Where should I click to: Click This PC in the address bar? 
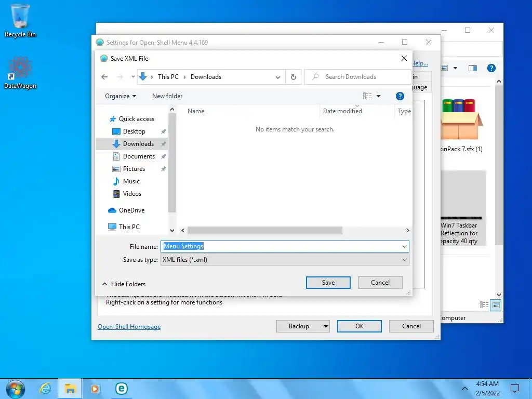pos(168,77)
